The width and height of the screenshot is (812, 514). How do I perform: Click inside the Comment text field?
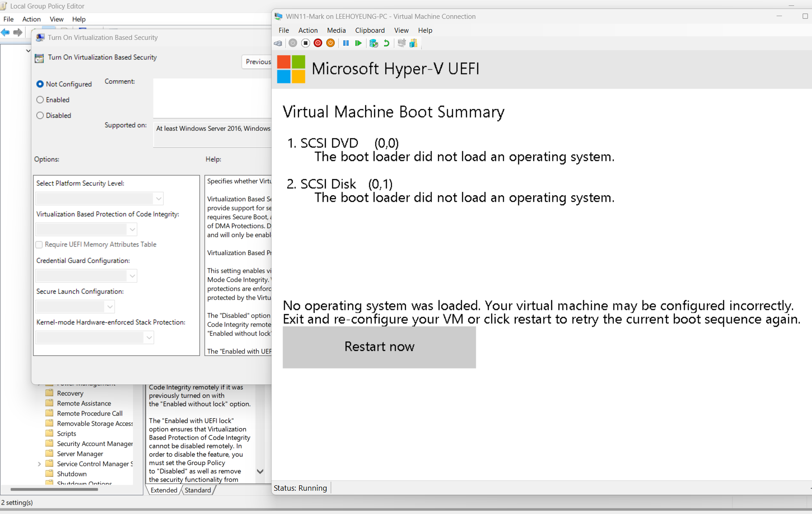[212, 98]
